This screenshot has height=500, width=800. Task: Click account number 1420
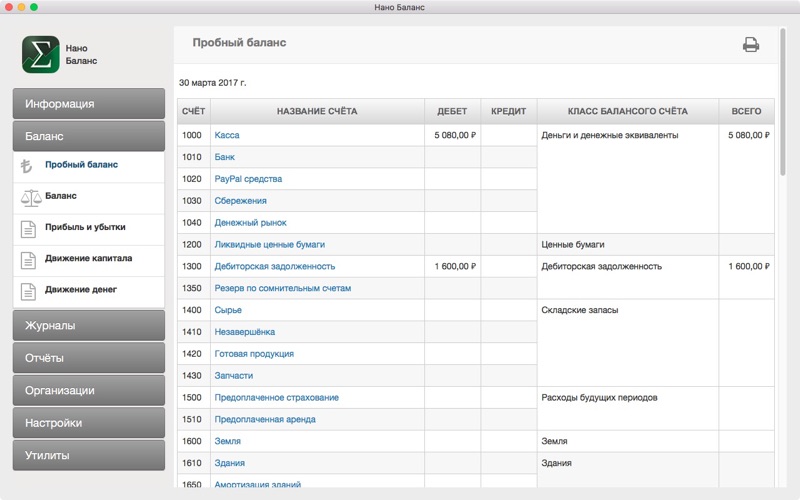click(x=191, y=354)
